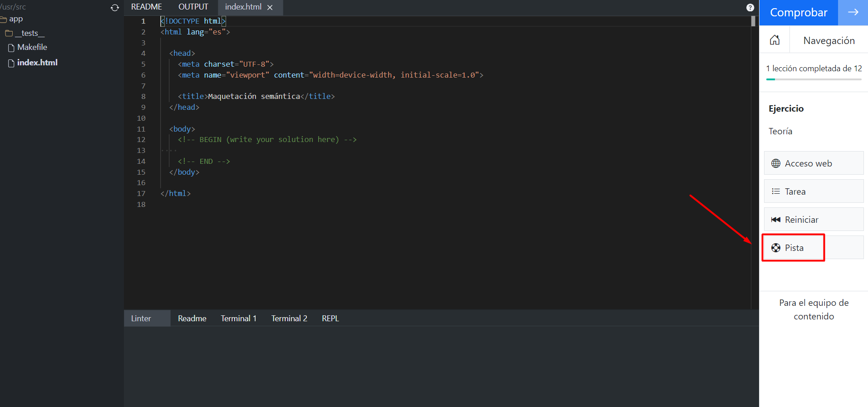Click the Pista hint button
Viewport: 868px width, 407px height.
coord(794,248)
